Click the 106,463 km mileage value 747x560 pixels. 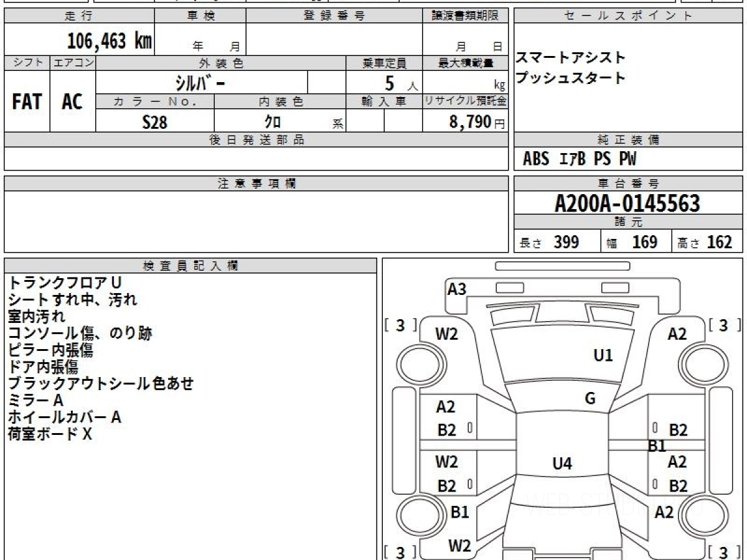(110, 41)
